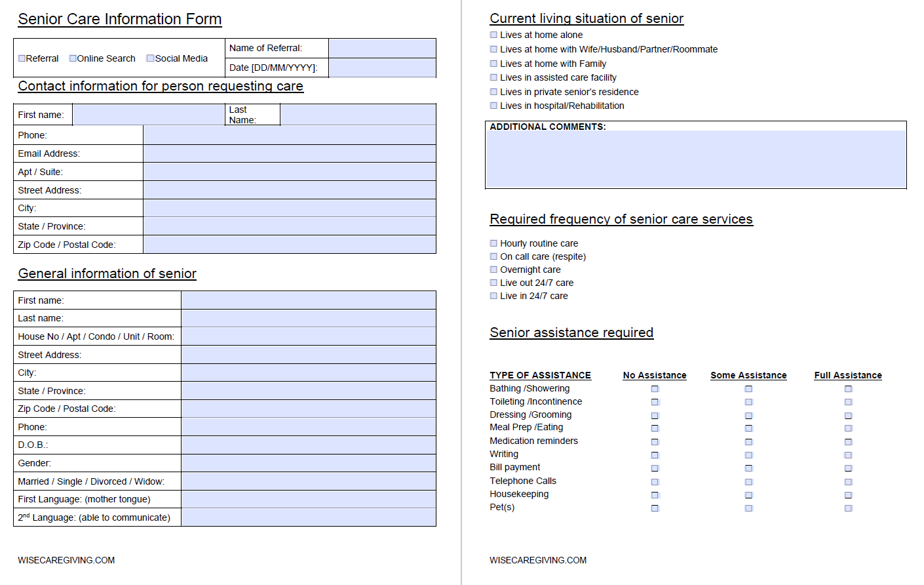Select Lives in hospital/Rehabilitation checkbox
Viewport: 924px width, 585px height.
tap(494, 106)
